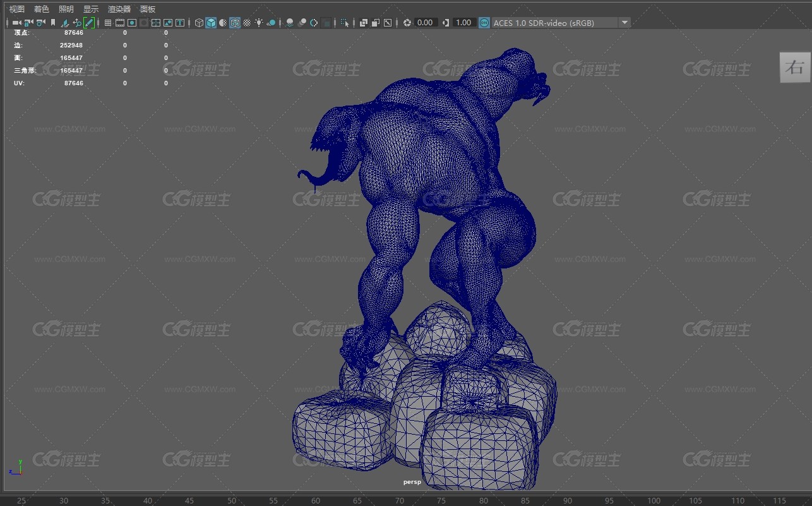
Task: Toggle viewport Grid display icon
Action: pyautogui.click(x=108, y=23)
